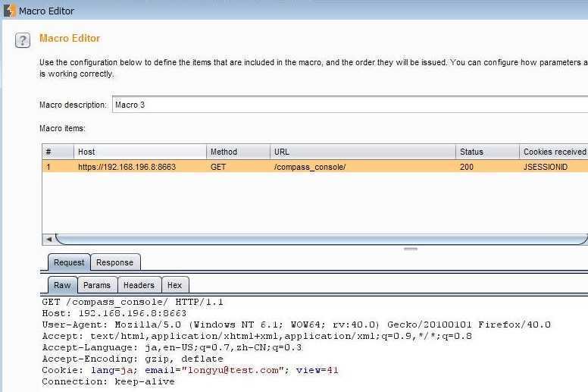Open the Params tab
588x392 pixels.
[97, 285]
